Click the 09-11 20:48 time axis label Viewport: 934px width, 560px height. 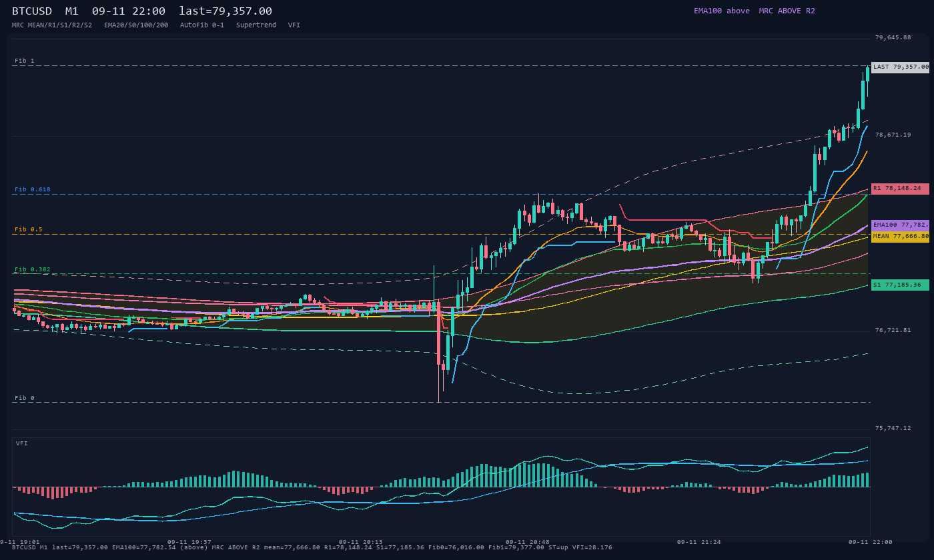(528, 542)
